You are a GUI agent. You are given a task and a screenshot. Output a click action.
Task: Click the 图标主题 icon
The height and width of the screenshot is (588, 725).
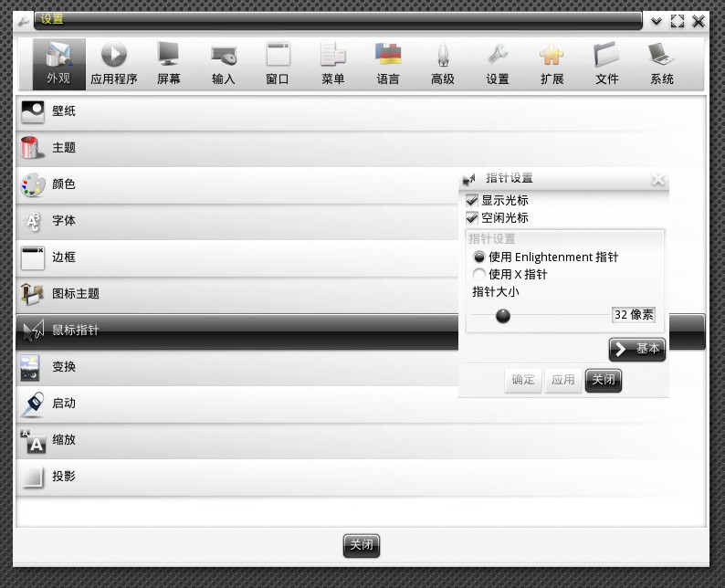point(32,294)
